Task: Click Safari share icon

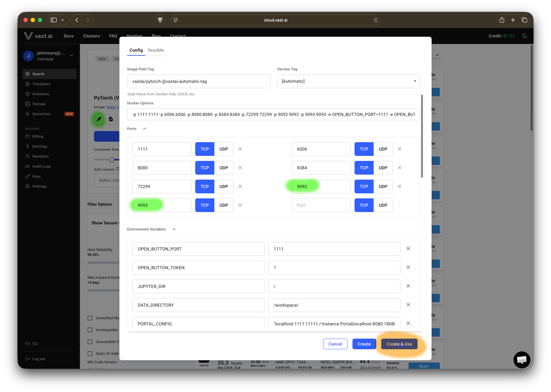Action: (502, 20)
